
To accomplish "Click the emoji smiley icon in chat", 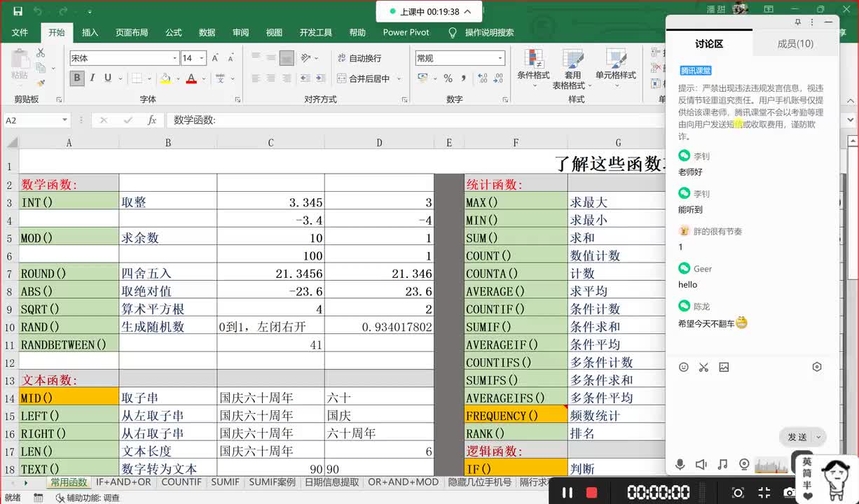I will click(684, 367).
